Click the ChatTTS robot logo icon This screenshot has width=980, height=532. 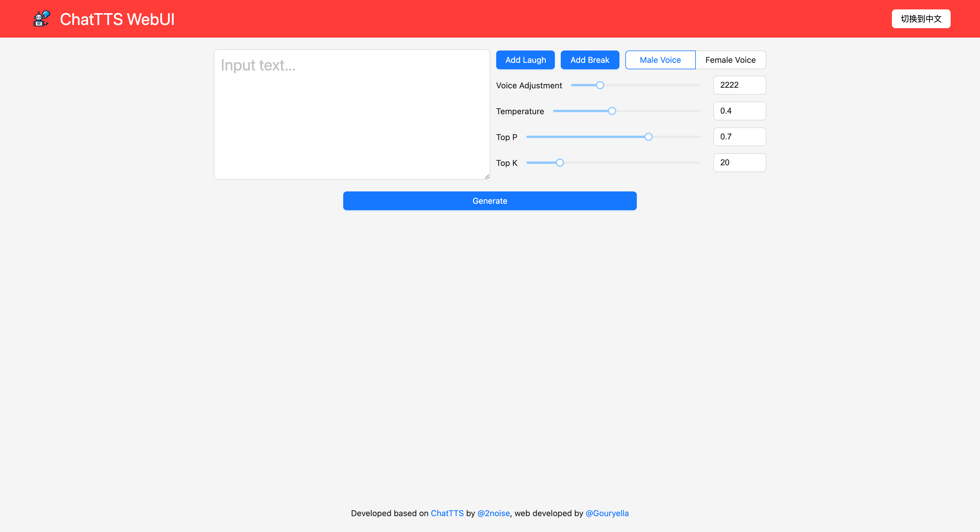click(41, 19)
